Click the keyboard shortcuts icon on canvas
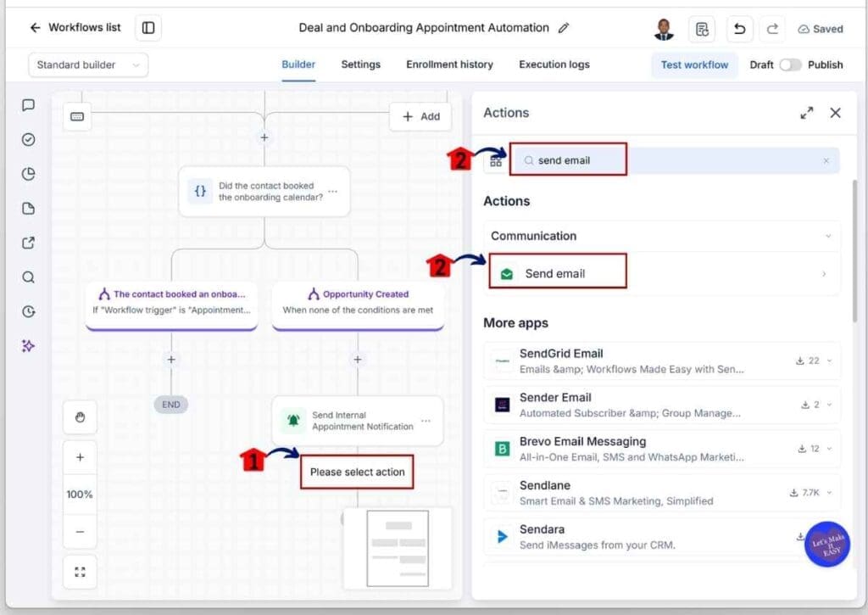The width and height of the screenshot is (868, 615). point(77,116)
